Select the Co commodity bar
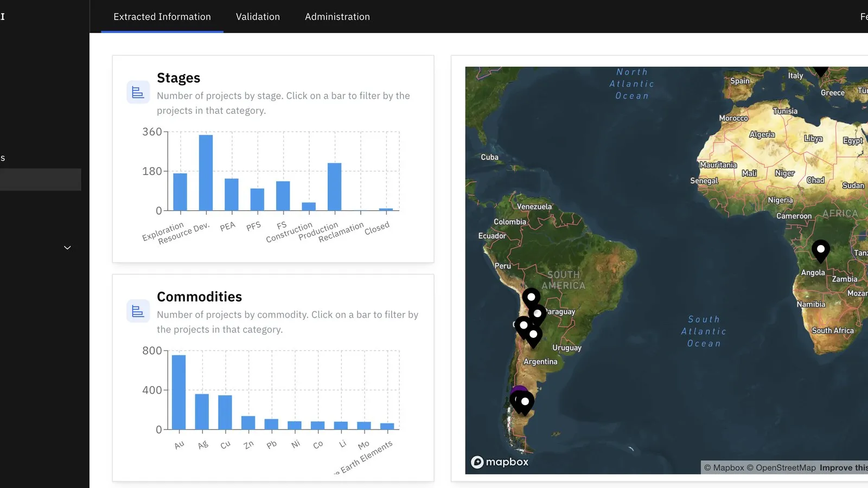The image size is (868, 488). click(x=318, y=425)
